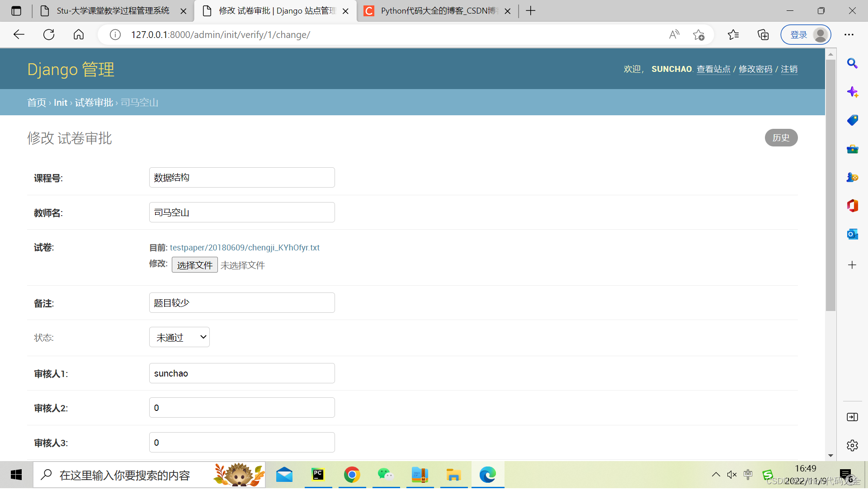Open the testpaper chengji_KYhOfyr.txt link
The width and height of the screenshot is (868, 490).
pyautogui.click(x=245, y=248)
